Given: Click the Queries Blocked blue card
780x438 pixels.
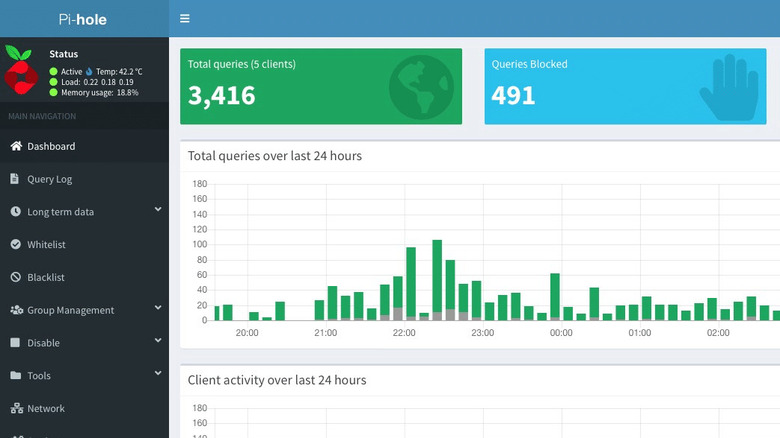Looking at the screenshot, I should pyautogui.click(x=626, y=86).
